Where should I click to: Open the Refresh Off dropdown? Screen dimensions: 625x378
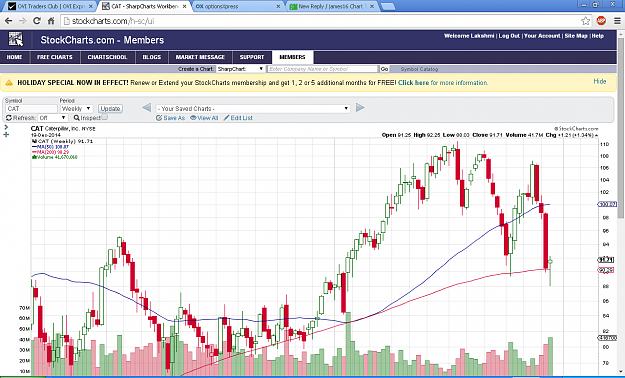(x=52, y=118)
